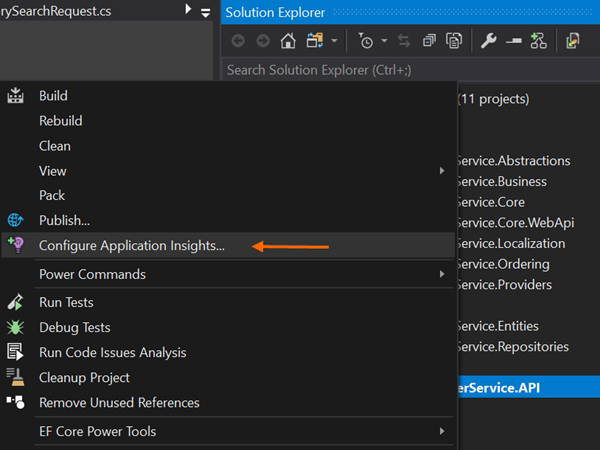Viewport: 600px width, 450px height.
Task: Click the Pending Changes Filter clock icon
Action: pyautogui.click(x=365, y=41)
